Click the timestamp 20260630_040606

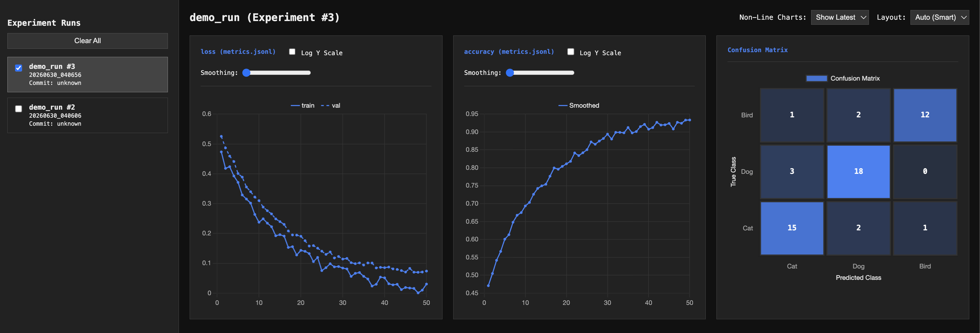click(x=55, y=116)
